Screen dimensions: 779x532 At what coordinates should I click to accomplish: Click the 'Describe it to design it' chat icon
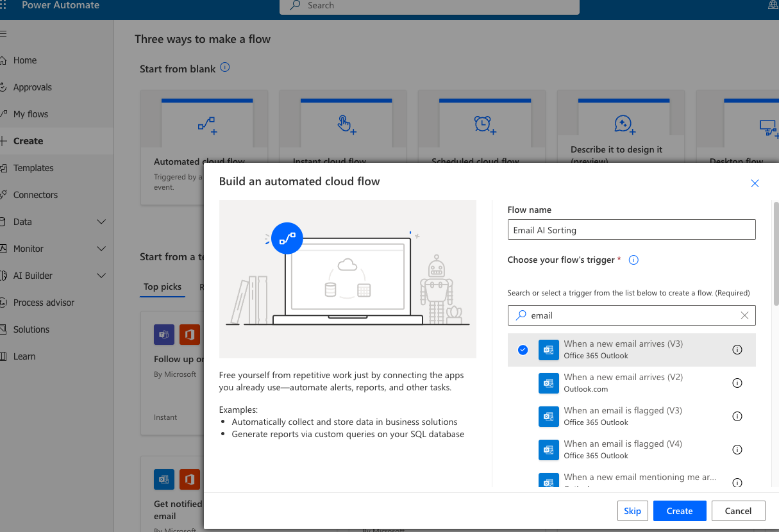coord(623,124)
